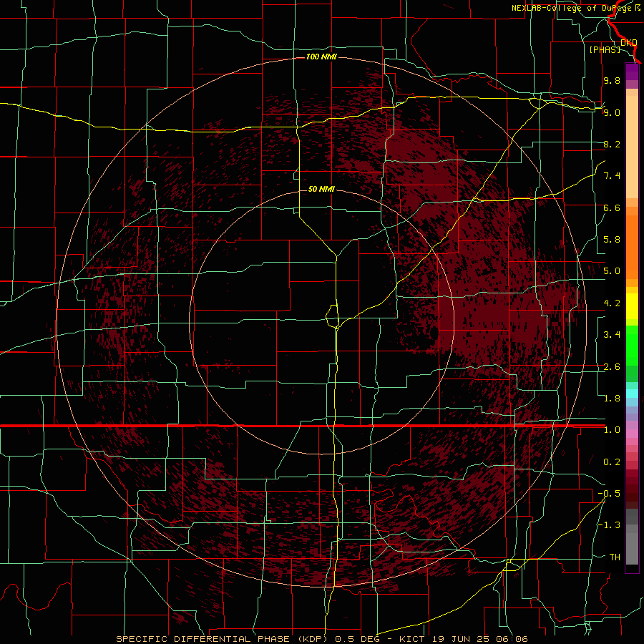Click the SPECIFIC DIFFERENTIAL PHASE (KDP) caption text
Screen dimensions: 644x644
[222, 639]
